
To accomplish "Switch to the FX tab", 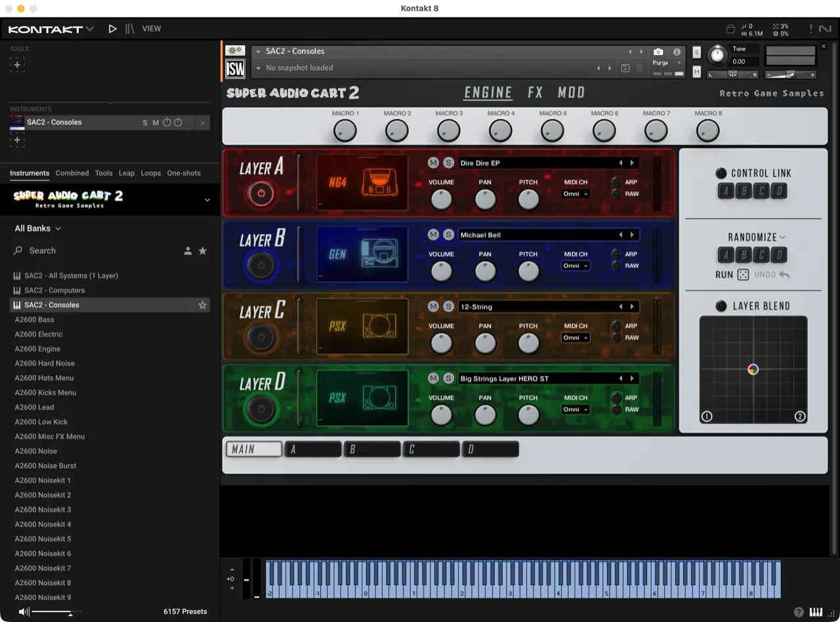I will 535,92.
